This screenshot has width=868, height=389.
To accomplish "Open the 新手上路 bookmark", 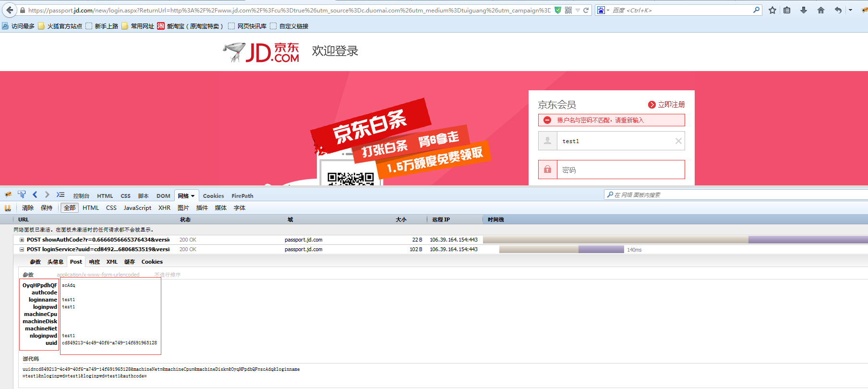I will 102,26.
